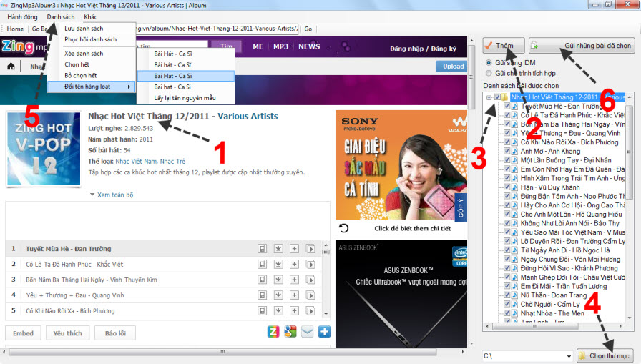Screen dimensions: 641x364
Task: Click mobile icon for Có Lẽ Ta Đã Hạnh Phúc
Action: point(263,265)
